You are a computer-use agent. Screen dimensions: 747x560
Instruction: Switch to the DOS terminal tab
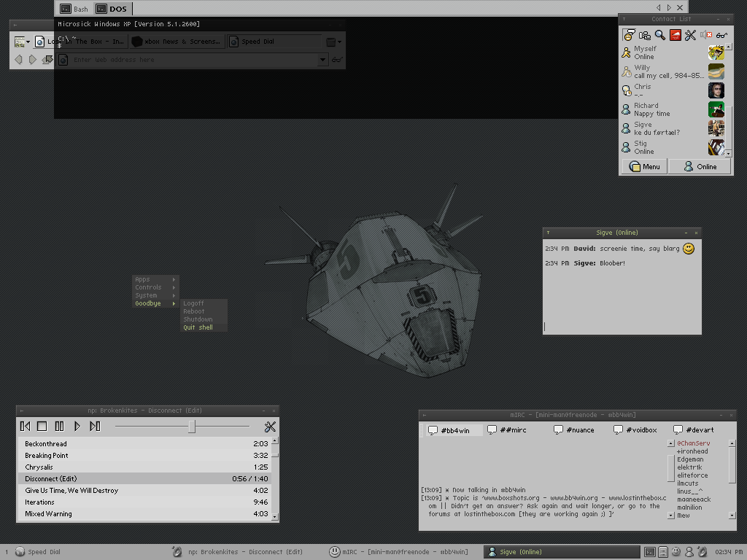coord(112,9)
